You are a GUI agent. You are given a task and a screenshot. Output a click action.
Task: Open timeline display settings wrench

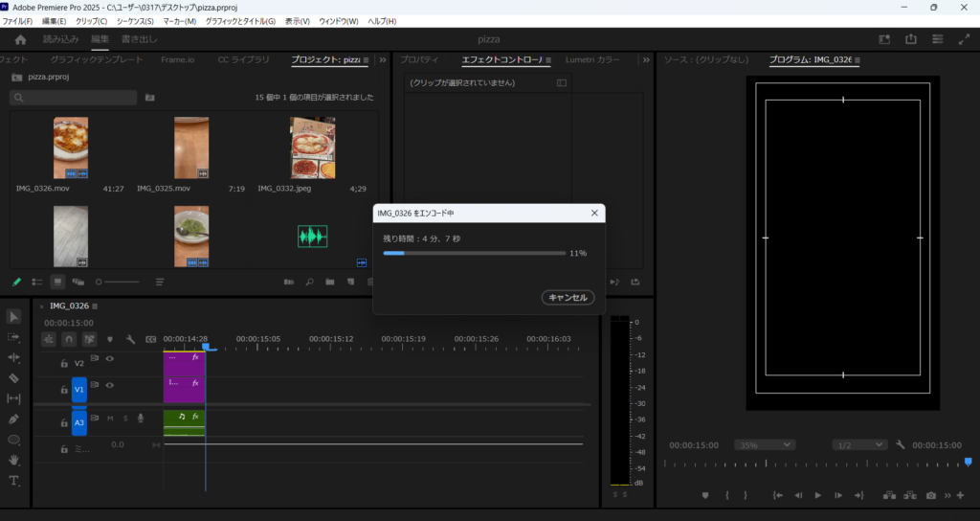tap(130, 339)
